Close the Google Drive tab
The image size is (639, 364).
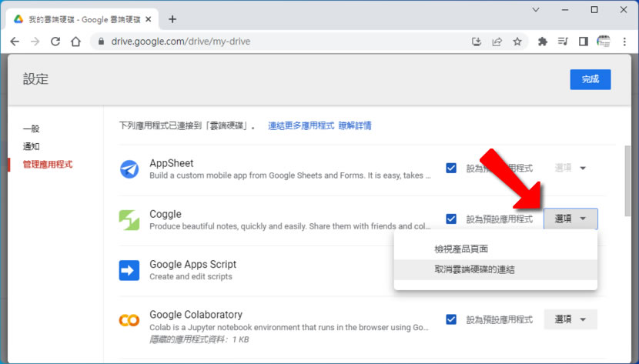point(149,19)
